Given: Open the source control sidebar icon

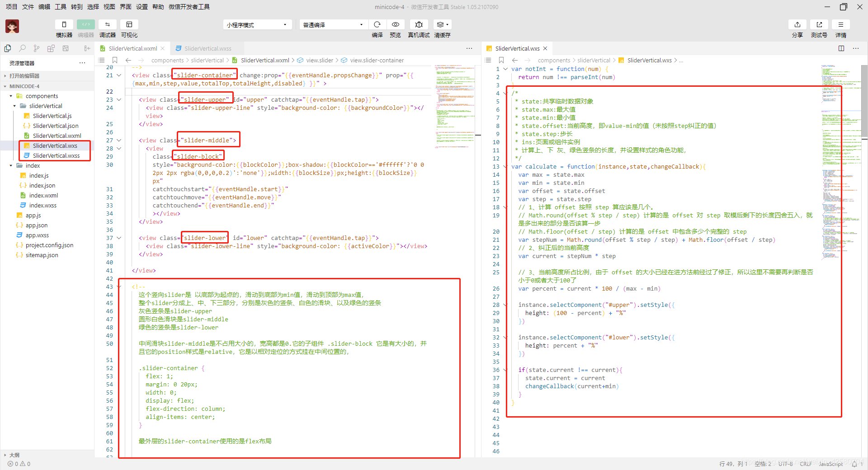Looking at the screenshot, I should click(x=37, y=48).
